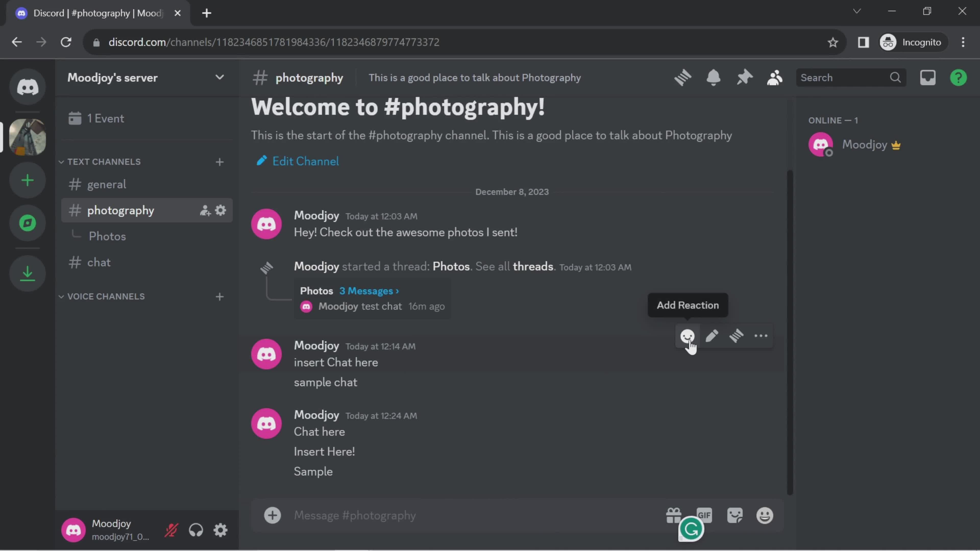Open Inbox icon in header
Viewport: 980px width, 551px height.
click(928, 78)
